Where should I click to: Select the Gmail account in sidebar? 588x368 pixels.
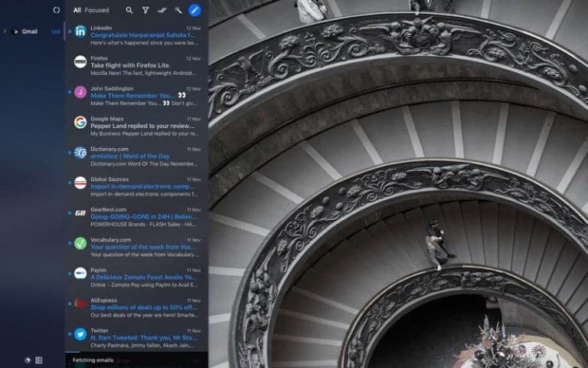coord(30,31)
